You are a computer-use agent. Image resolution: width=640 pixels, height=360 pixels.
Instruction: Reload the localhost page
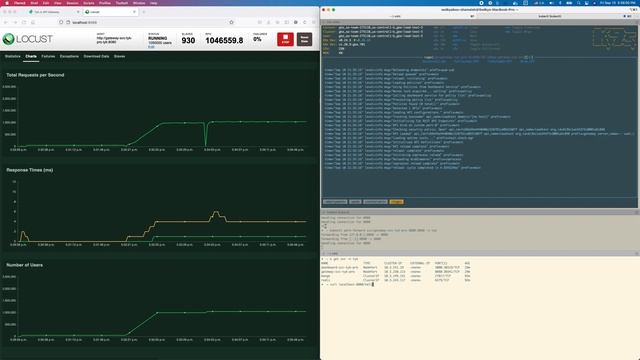point(24,22)
